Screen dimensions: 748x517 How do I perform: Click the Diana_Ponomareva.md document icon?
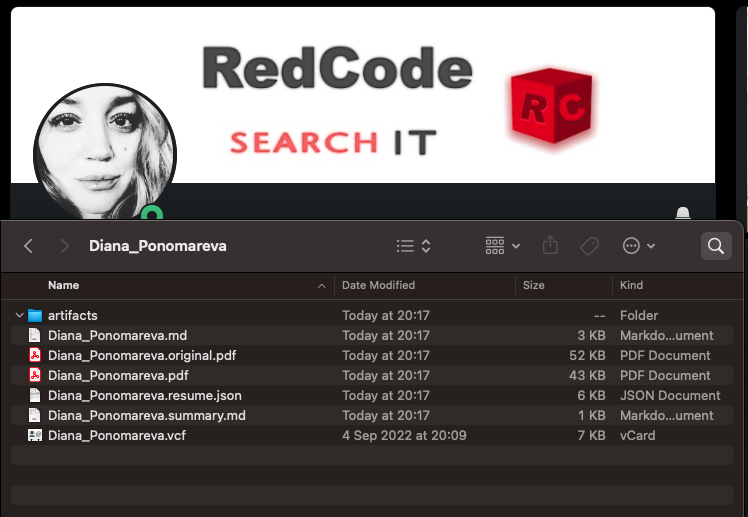click(34, 335)
